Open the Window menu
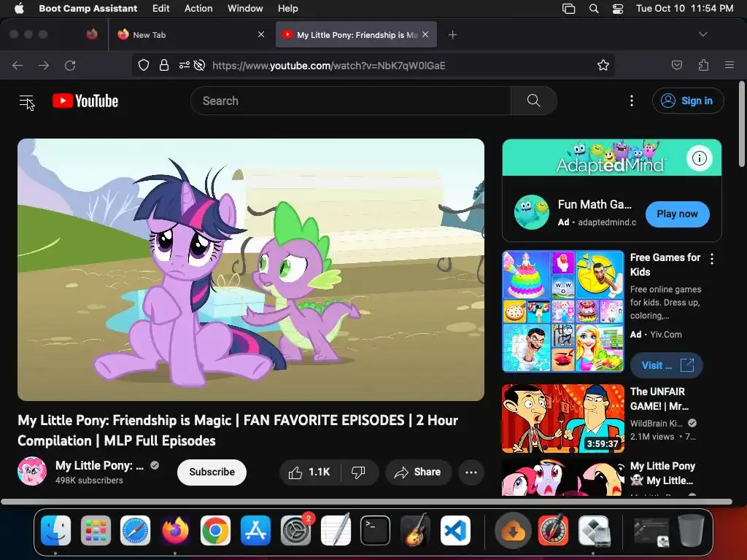Viewport: 747px width, 560px height. 245,9
